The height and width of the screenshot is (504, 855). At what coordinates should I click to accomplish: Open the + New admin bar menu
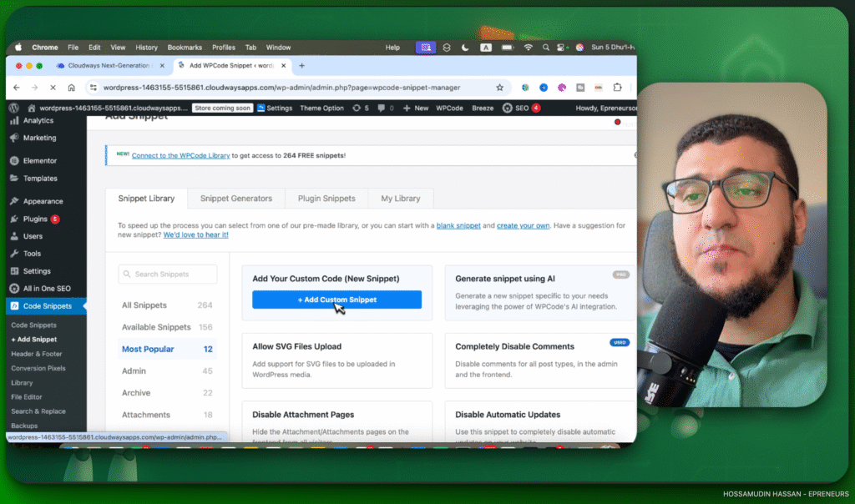coord(416,108)
